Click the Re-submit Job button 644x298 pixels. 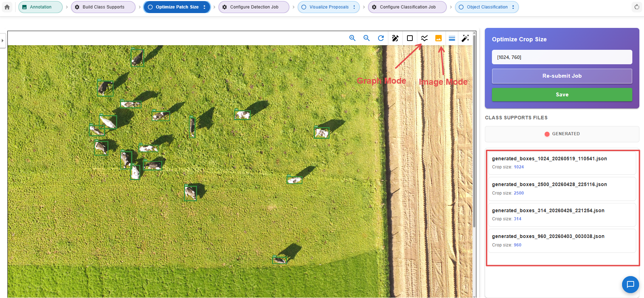click(562, 76)
